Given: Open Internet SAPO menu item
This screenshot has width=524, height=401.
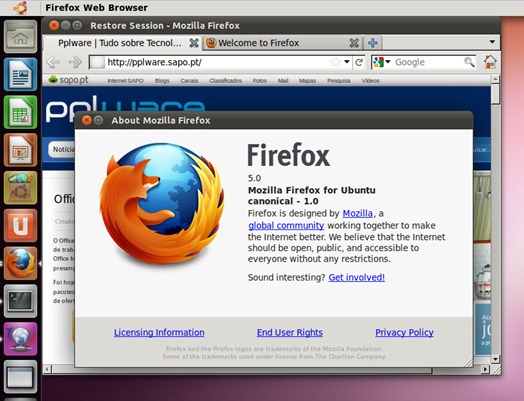Looking at the screenshot, I should coord(125,81).
